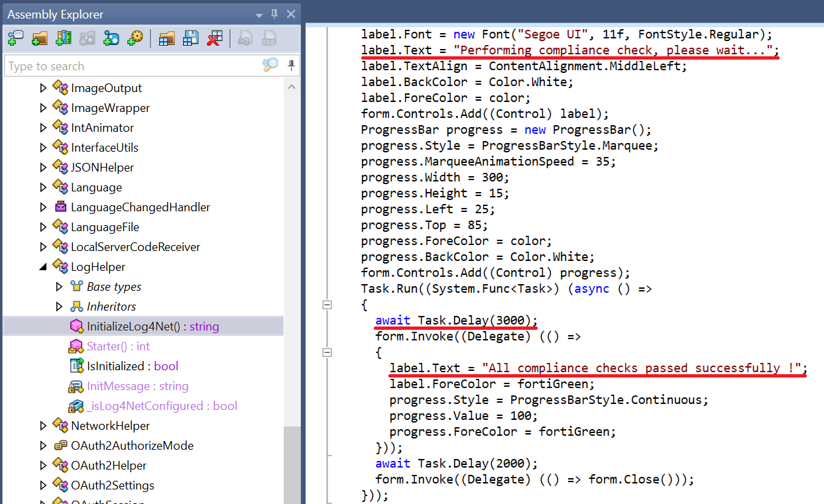
Task: Click the open folder icon with green plus
Action: 39,38
